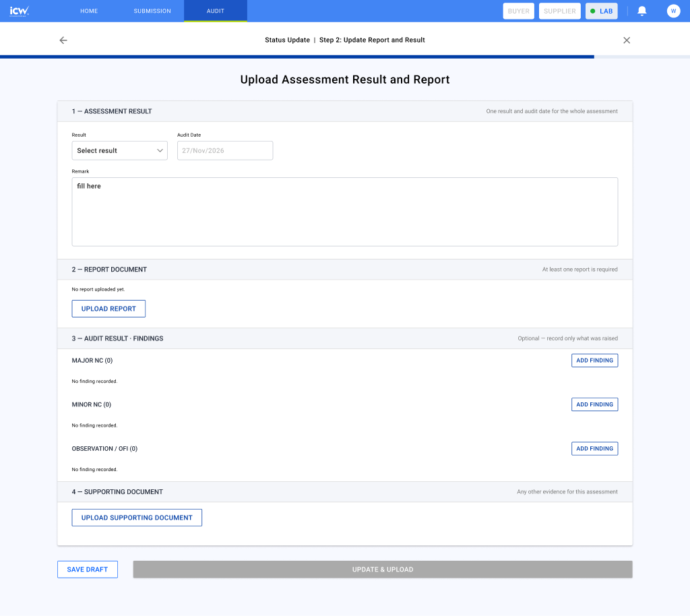
Task: Focus the Remark text area
Action: pos(345,212)
